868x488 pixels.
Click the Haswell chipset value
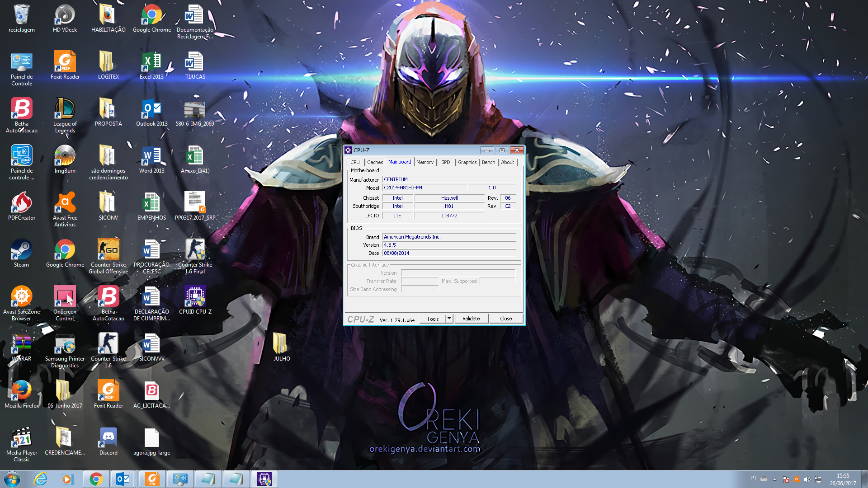[x=449, y=198]
